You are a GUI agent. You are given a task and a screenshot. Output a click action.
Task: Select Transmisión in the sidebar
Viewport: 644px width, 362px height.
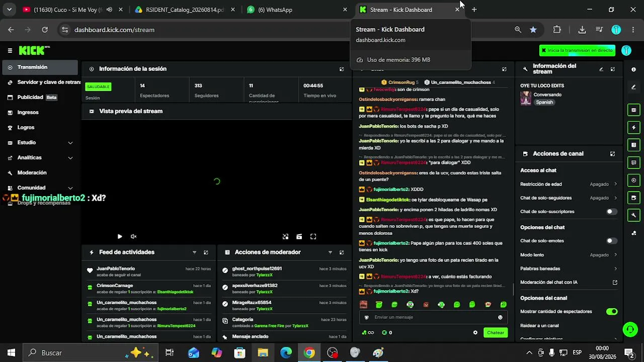pos(40,67)
